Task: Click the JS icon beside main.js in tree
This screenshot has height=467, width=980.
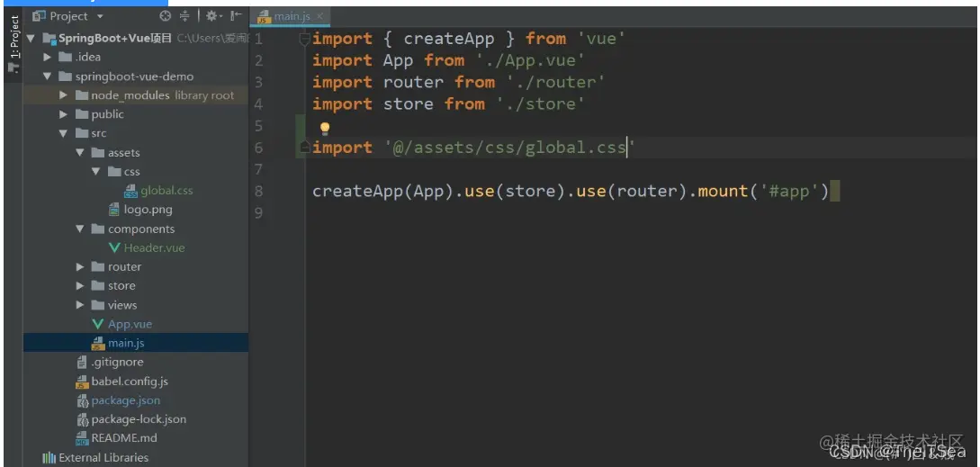Action: (98, 343)
